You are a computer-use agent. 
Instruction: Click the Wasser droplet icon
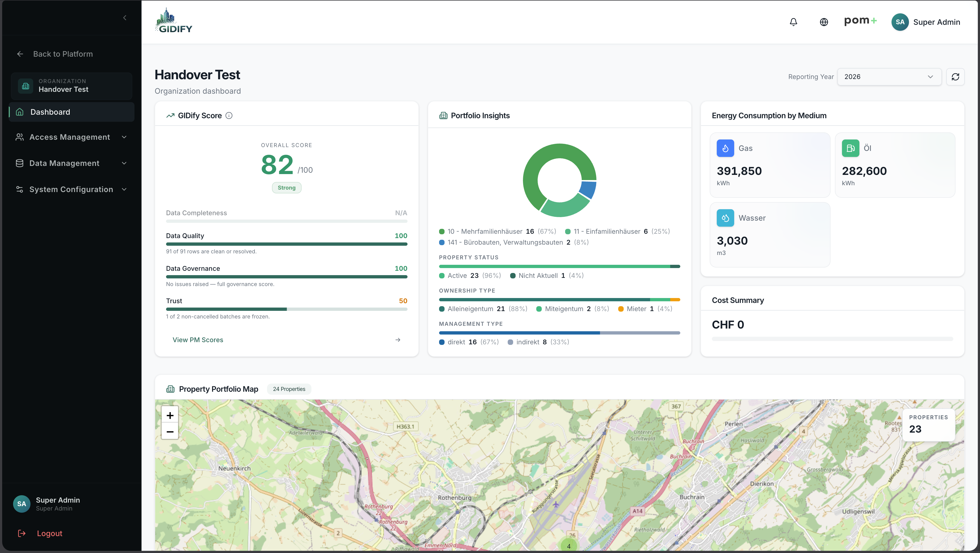click(725, 218)
